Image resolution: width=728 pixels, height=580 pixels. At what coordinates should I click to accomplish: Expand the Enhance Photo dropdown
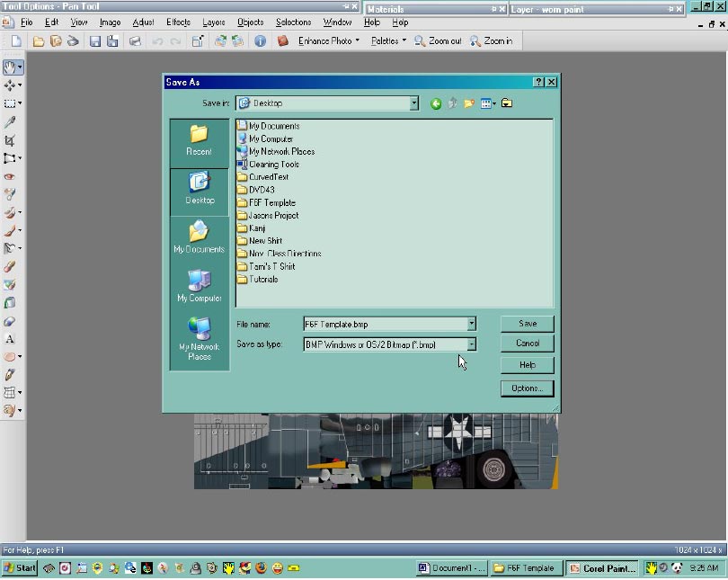coord(357,41)
